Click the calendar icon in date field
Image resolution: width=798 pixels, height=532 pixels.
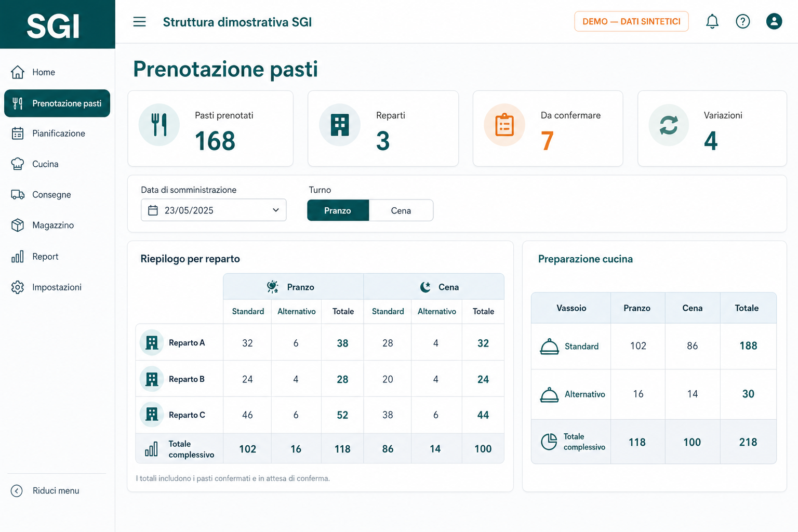[153, 210]
